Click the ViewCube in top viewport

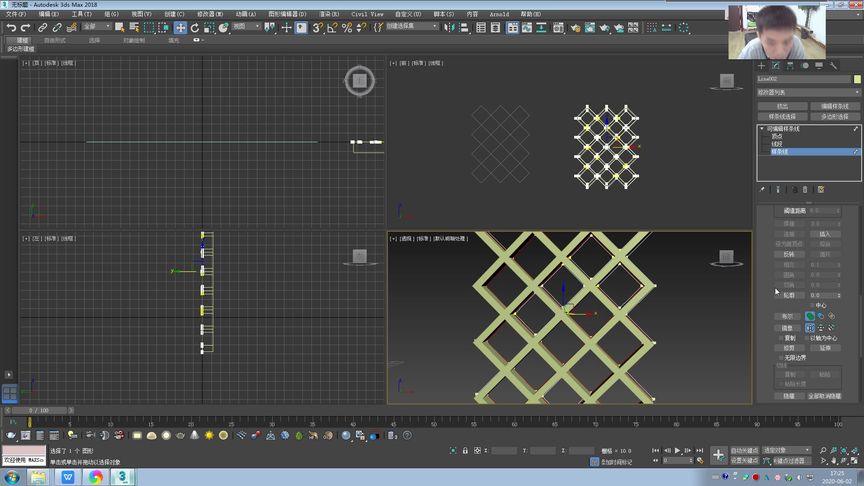[x=361, y=81]
